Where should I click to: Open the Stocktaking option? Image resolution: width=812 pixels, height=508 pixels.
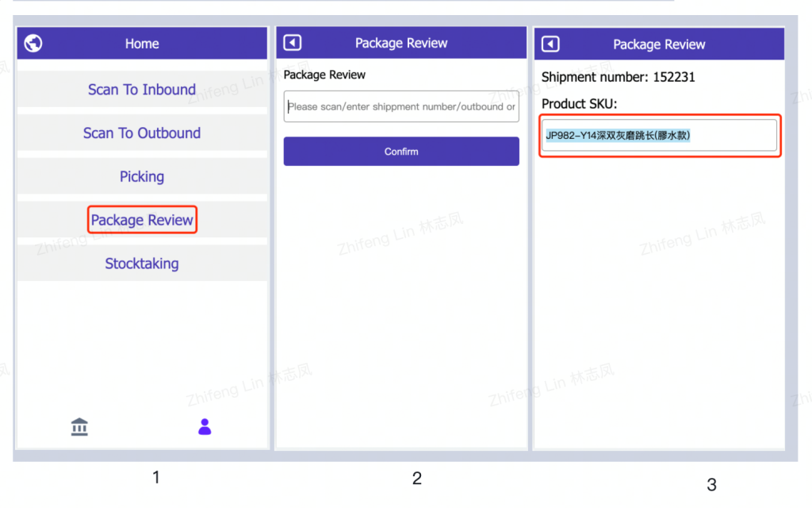click(x=142, y=264)
